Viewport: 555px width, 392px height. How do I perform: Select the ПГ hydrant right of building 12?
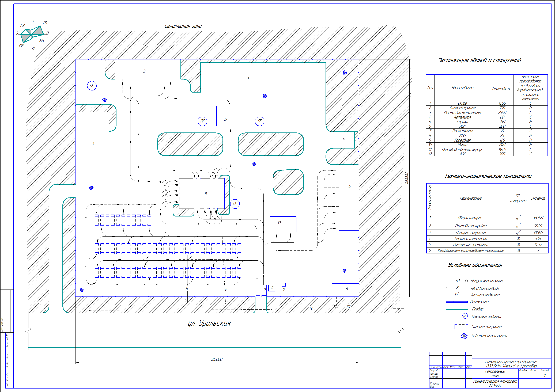point(260,121)
